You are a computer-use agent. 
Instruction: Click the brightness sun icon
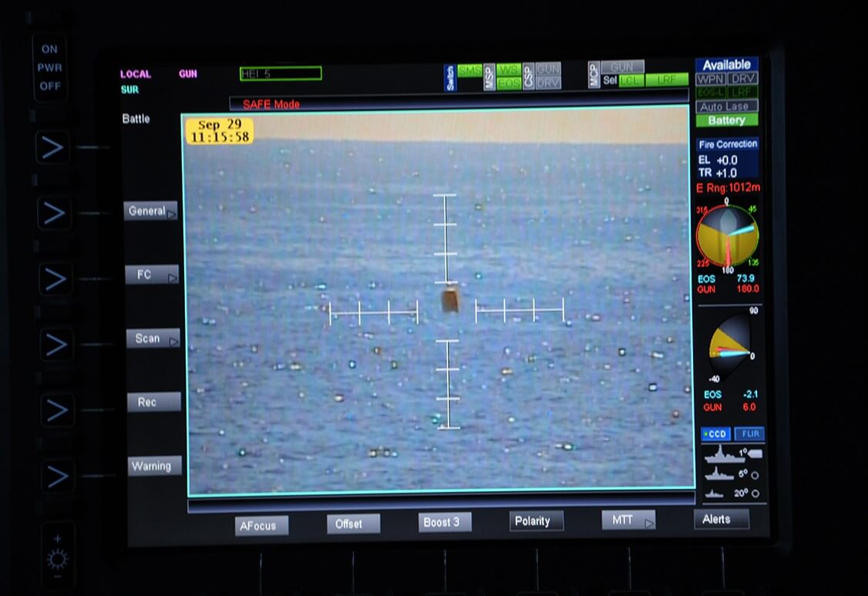(x=57, y=559)
